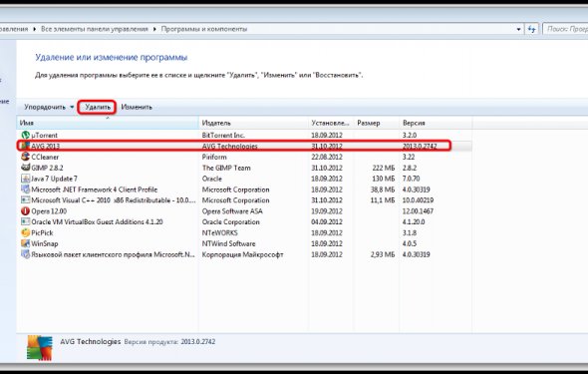Viewport: 588px width, 374px height.
Task: Select the Java 7 Update 7 row name
Action: pyautogui.click(x=55, y=179)
